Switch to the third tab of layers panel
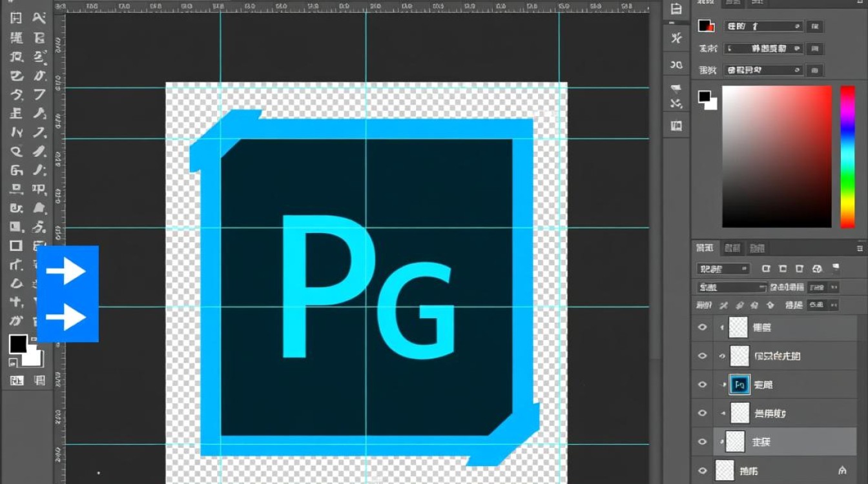This screenshot has width=868, height=484. point(757,248)
